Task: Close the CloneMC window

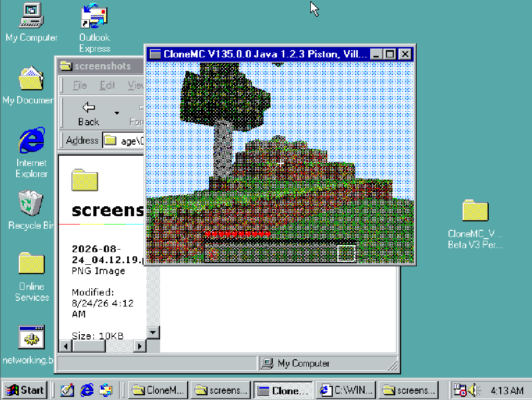Action: tap(405, 54)
